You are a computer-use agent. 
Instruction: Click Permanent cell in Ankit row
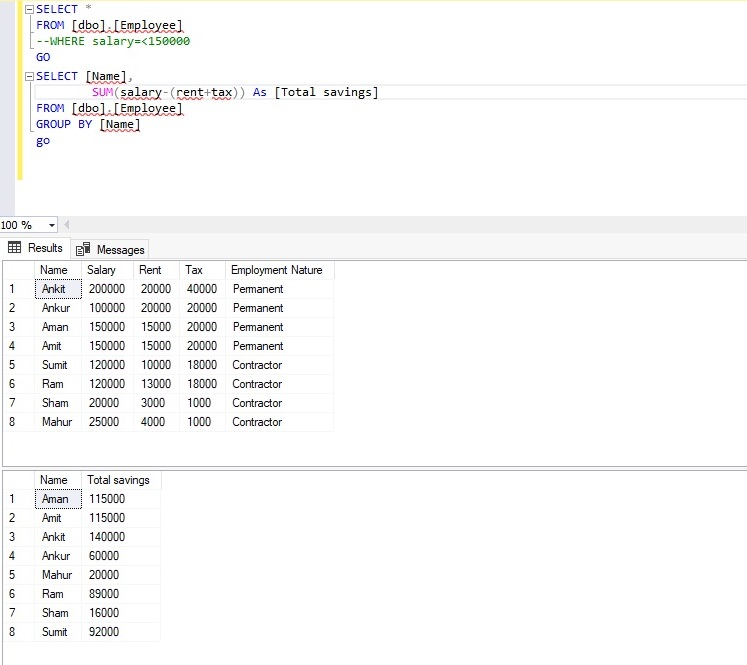tap(280, 289)
